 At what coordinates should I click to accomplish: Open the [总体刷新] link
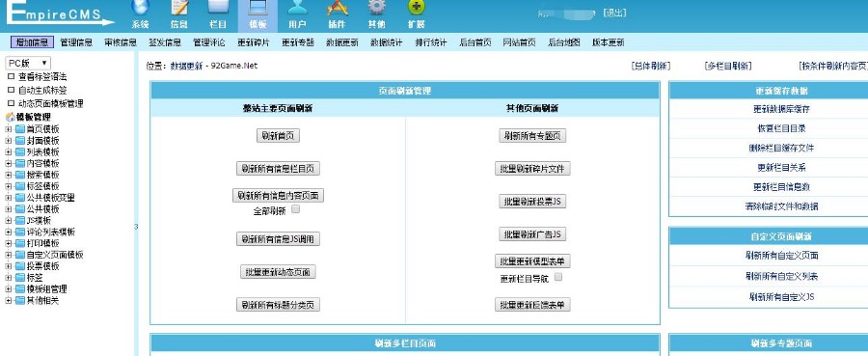[650, 66]
